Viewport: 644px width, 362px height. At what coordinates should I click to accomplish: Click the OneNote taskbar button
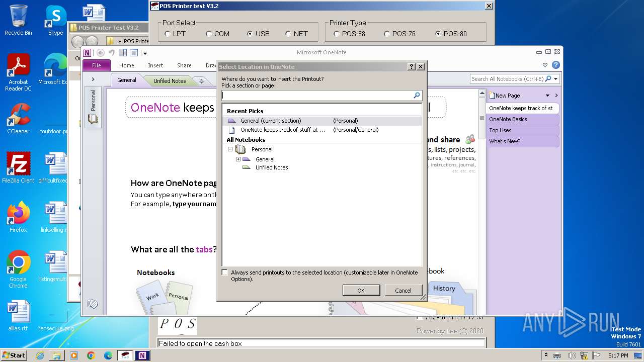tap(142, 355)
